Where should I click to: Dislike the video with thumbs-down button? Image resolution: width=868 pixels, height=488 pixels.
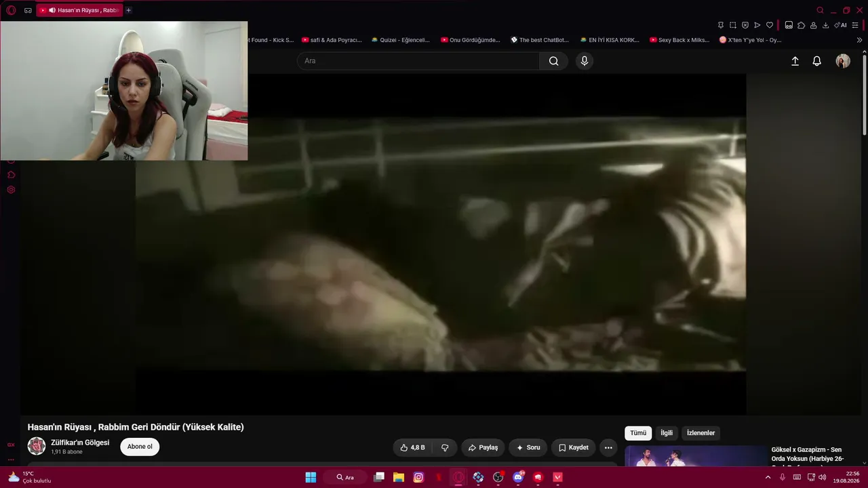tap(445, 447)
